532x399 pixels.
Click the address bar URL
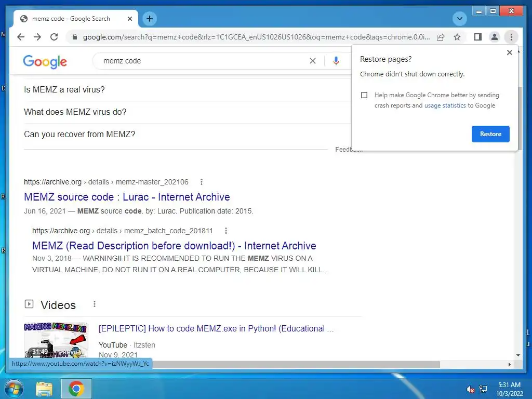pos(256,37)
